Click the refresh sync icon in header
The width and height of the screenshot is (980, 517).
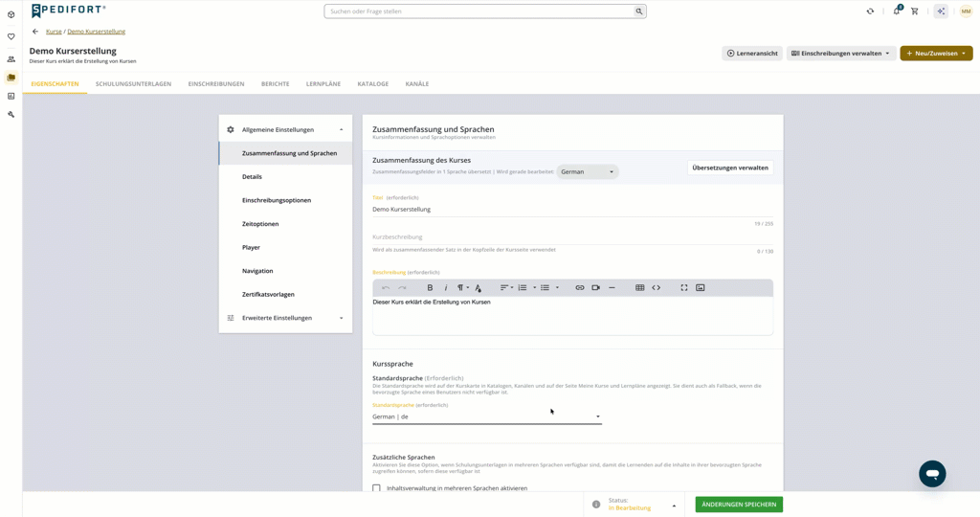[x=870, y=11]
